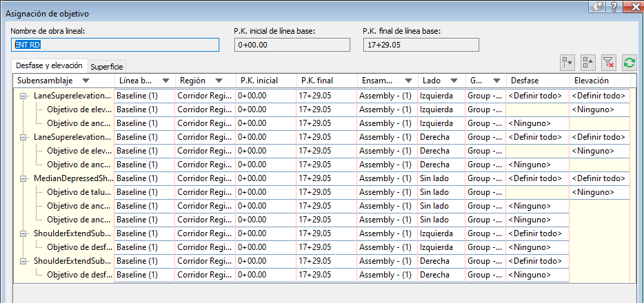644x303 pixels.
Task: Select the Desfase y elevación tab
Action: pos(48,65)
